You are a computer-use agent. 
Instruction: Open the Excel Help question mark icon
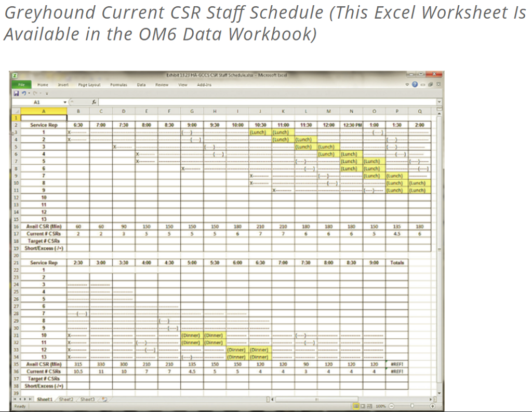[415, 85]
